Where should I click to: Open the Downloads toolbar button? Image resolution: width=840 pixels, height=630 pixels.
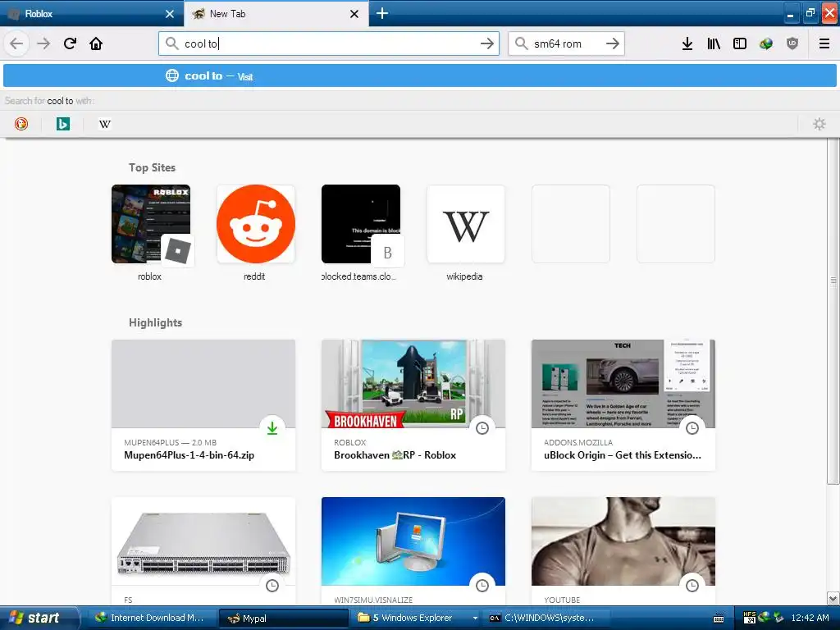pyautogui.click(x=687, y=43)
